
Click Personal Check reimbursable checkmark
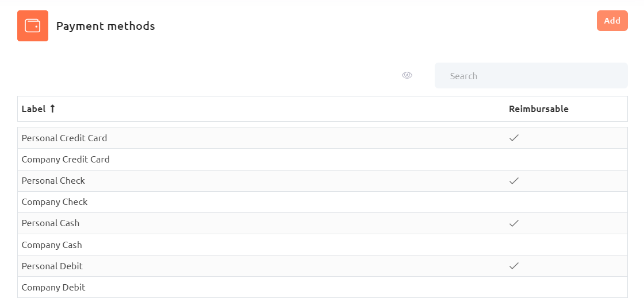point(514,180)
